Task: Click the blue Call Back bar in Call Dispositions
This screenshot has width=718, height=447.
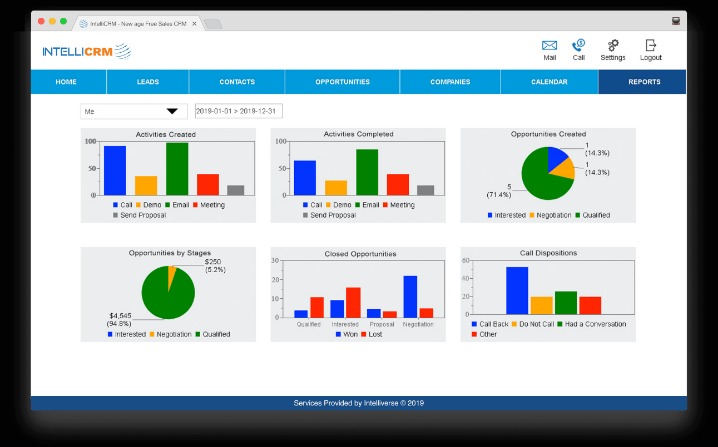Action: pyautogui.click(x=517, y=291)
